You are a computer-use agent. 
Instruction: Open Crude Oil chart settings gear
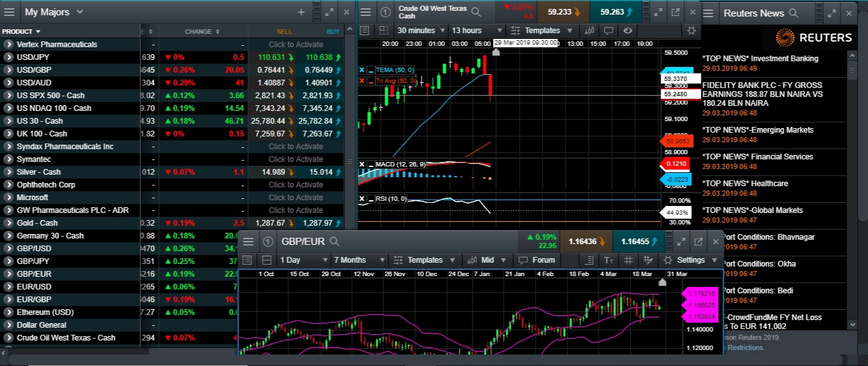[x=691, y=31]
